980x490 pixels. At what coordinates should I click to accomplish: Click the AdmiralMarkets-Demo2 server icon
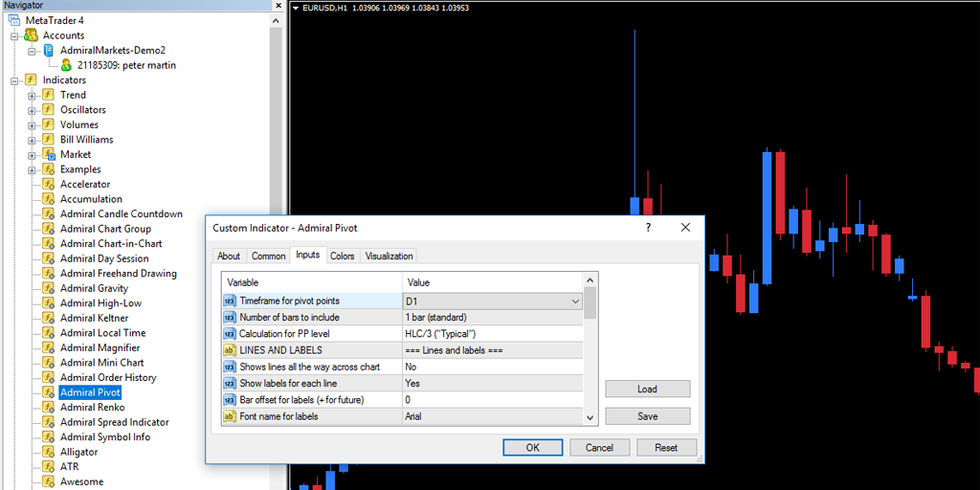click(48, 50)
